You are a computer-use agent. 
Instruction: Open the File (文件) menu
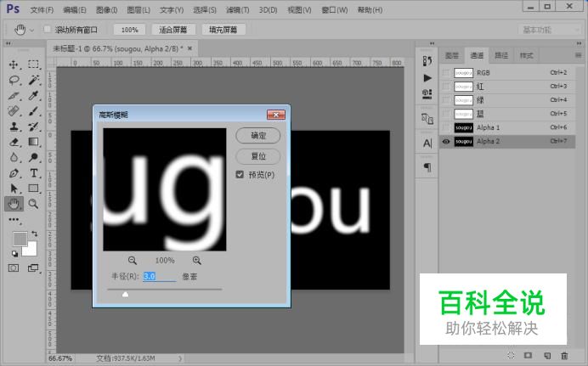(x=42, y=9)
